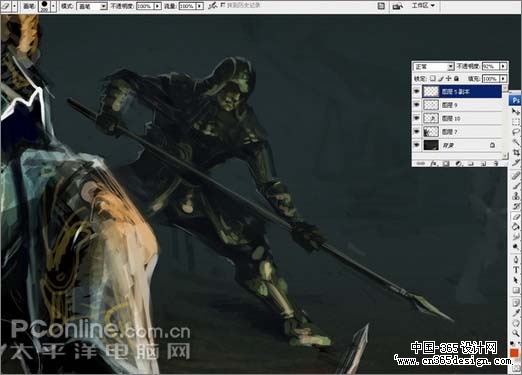The width and height of the screenshot is (522, 375).
Task: Toggle lock transparent pixels in layers panel
Action: click(433, 79)
